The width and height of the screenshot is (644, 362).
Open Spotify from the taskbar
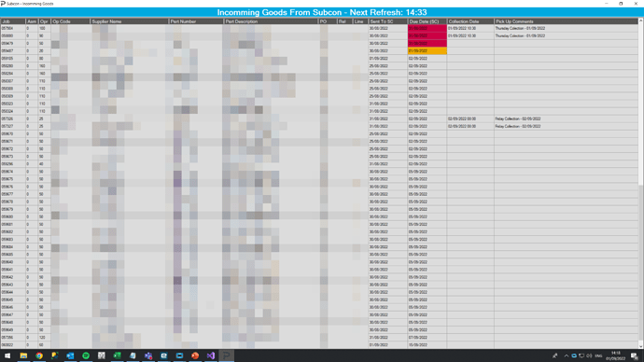click(x=86, y=355)
